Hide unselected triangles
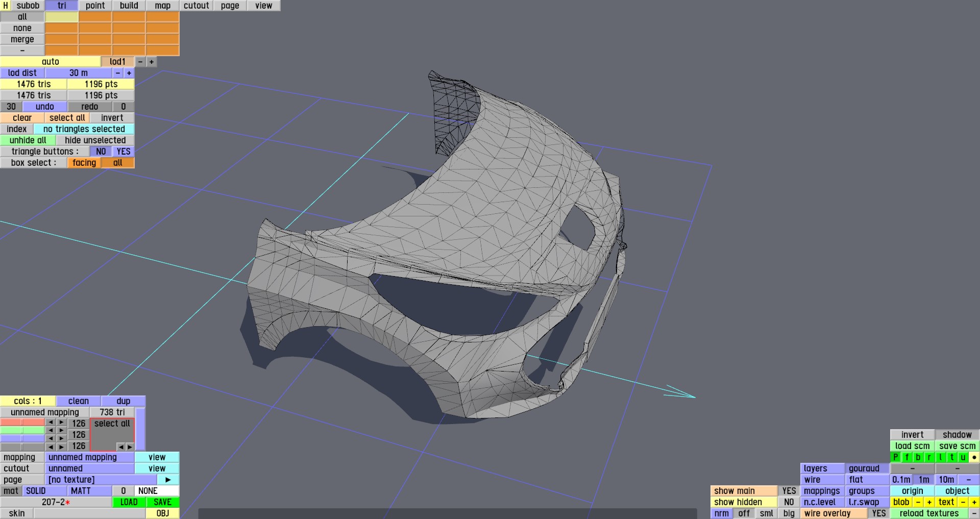Image resolution: width=980 pixels, height=519 pixels. (x=95, y=140)
